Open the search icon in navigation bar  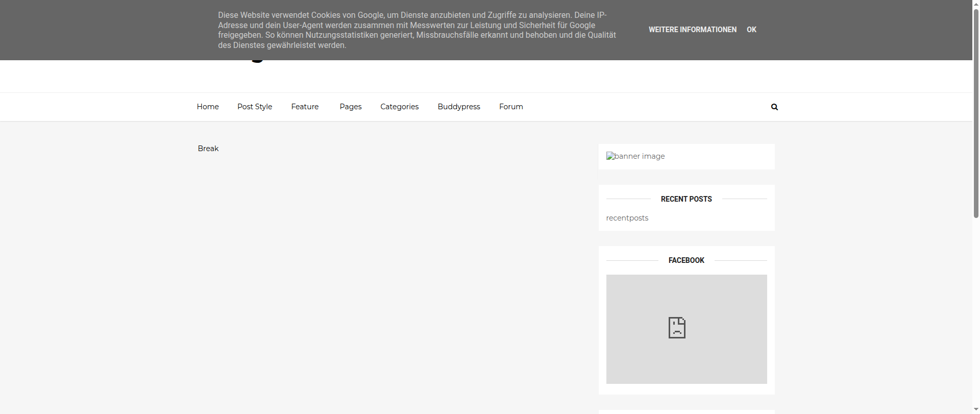pos(774,107)
